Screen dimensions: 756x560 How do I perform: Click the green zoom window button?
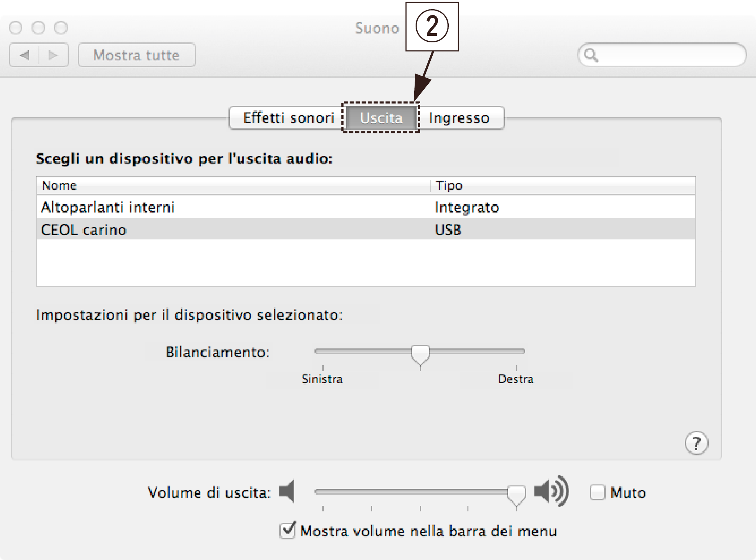coord(61,28)
